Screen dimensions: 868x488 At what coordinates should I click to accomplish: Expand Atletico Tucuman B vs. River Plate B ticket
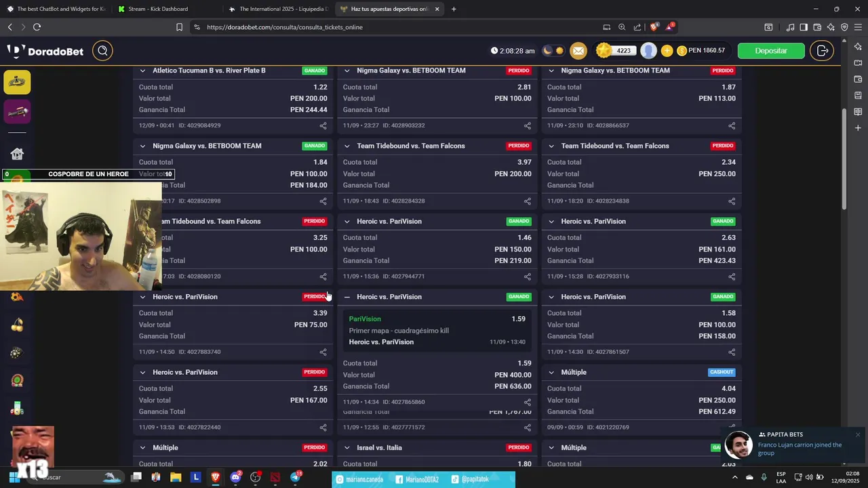click(x=142, y=70)
